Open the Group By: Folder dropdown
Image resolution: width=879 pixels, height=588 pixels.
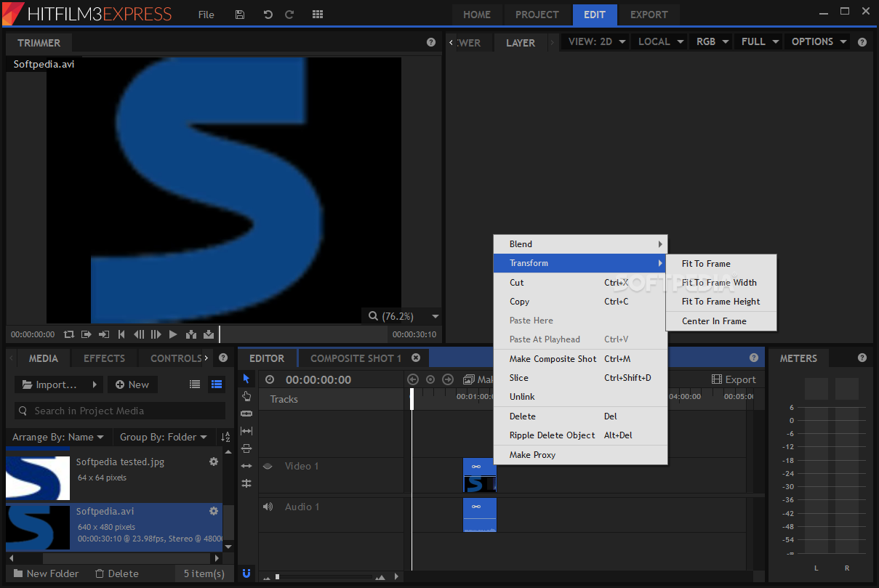[164, 437]
